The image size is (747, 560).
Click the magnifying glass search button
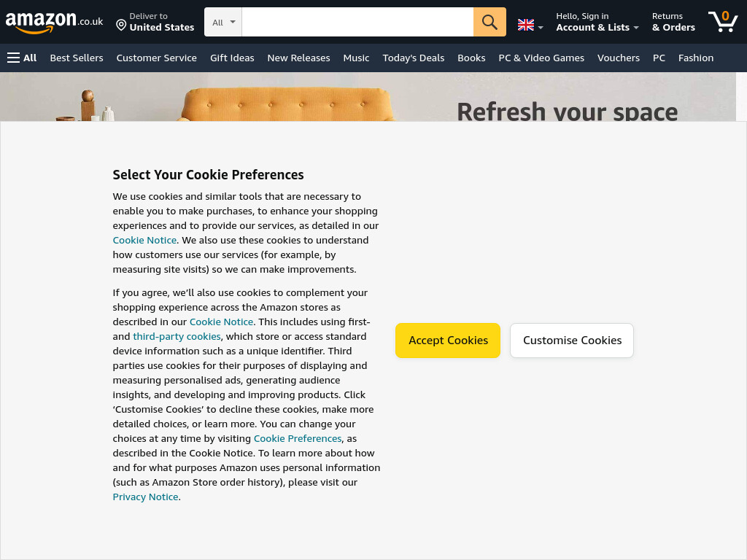[489, 22]
